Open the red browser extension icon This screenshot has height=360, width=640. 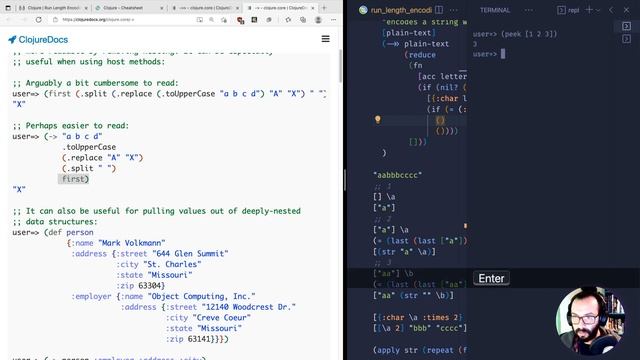click(x=240, y=20)
